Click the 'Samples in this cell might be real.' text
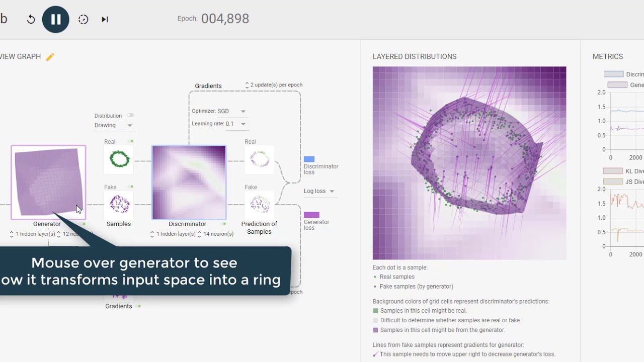Screen dimensions: 644x362 424,311
